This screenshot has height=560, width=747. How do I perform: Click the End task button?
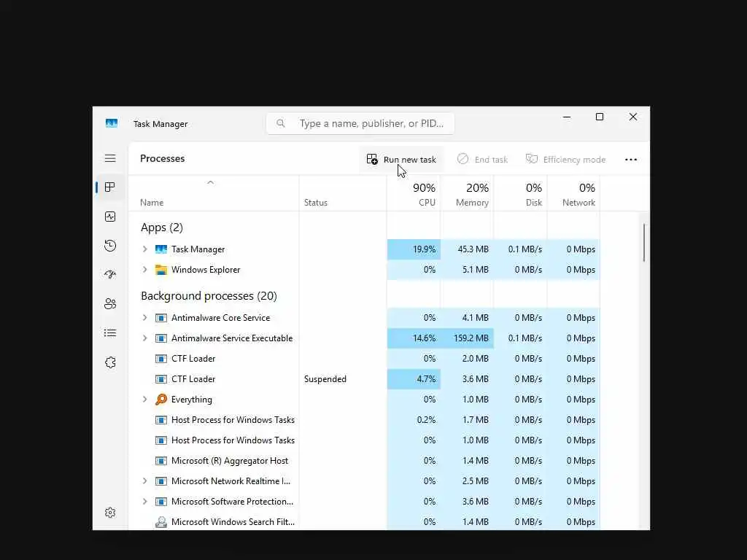pos(482,160)
